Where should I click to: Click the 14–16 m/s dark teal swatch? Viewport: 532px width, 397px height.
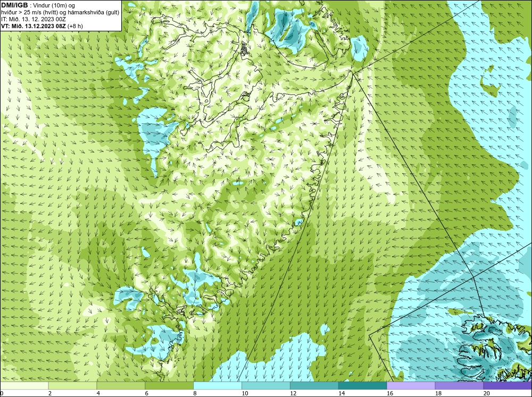coord(363,386)
